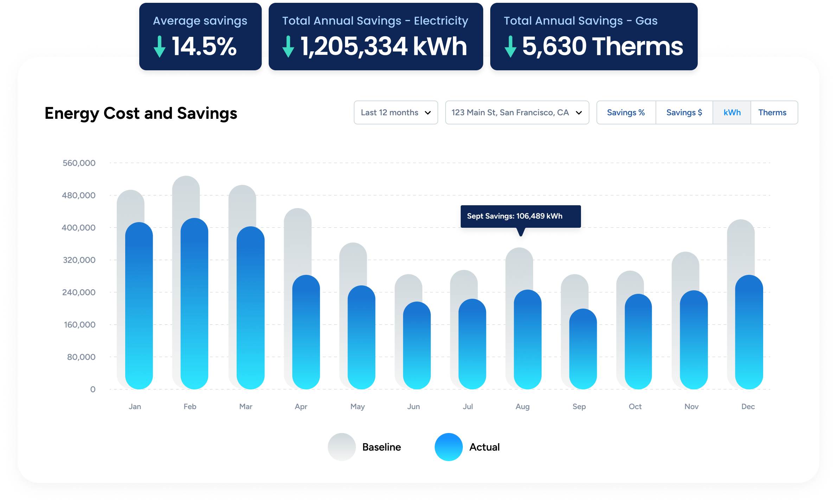Click the Baseline legend label

point(382,447)
